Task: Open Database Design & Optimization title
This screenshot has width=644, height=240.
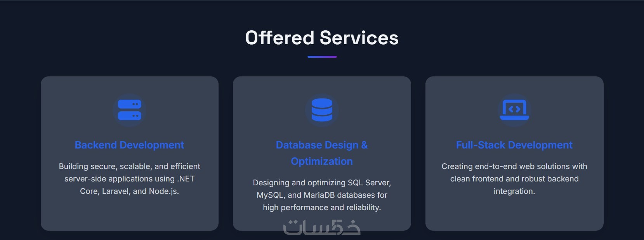Action: (322, 153)
